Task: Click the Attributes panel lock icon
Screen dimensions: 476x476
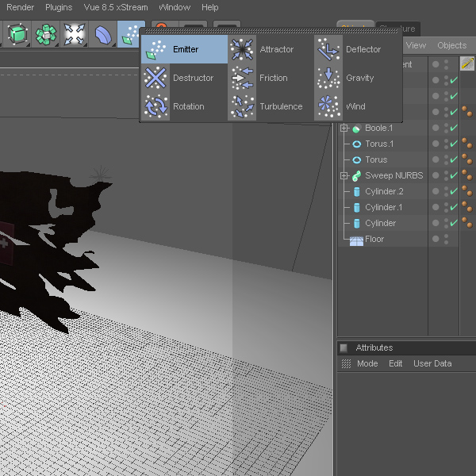Action: click(344, 348)
